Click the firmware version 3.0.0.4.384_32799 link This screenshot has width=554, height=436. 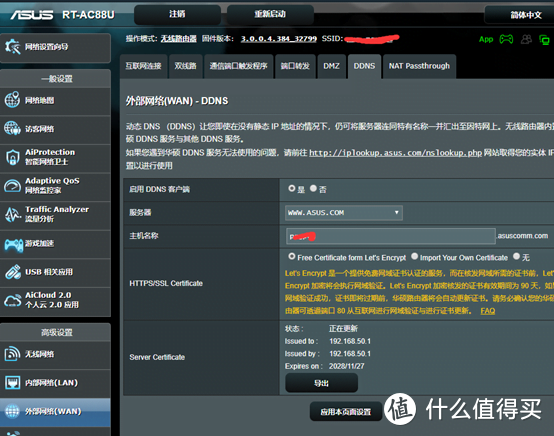coord(279,39)
